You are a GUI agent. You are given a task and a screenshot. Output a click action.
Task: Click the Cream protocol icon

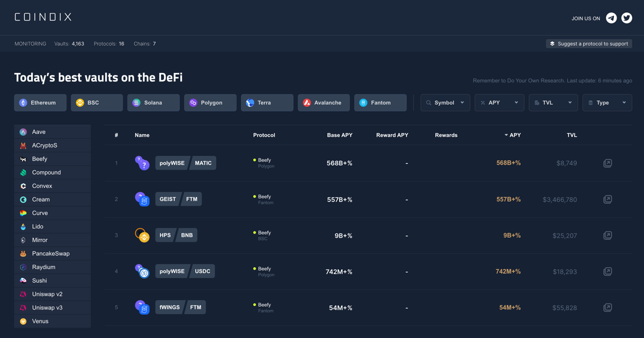[x=23, y=200]
